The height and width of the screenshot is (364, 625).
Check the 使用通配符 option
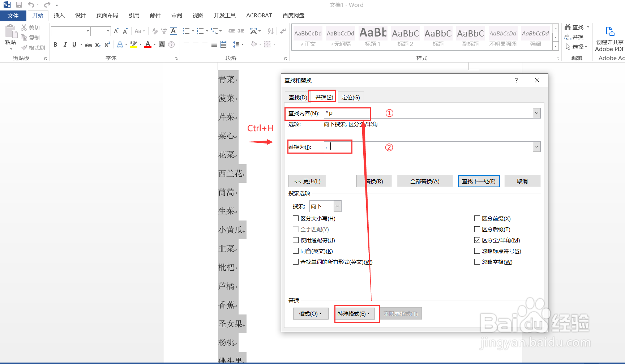click(296, 240)
